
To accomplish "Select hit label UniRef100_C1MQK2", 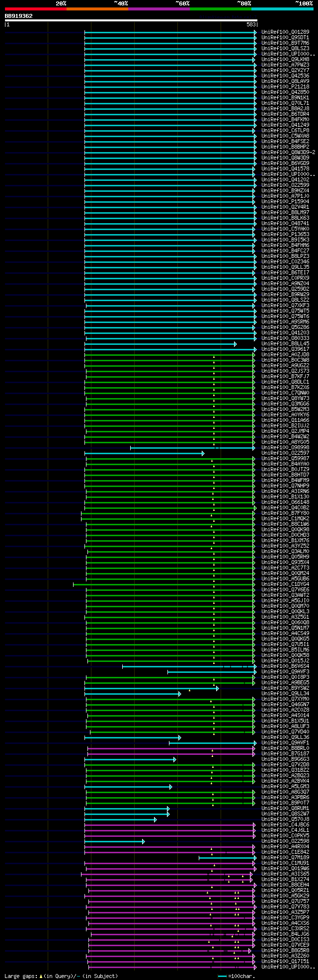I will [285, 518].
